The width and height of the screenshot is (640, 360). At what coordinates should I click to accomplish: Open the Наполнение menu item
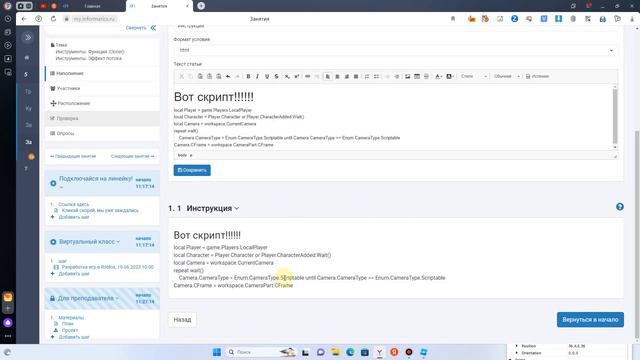[x=102, y=73]
